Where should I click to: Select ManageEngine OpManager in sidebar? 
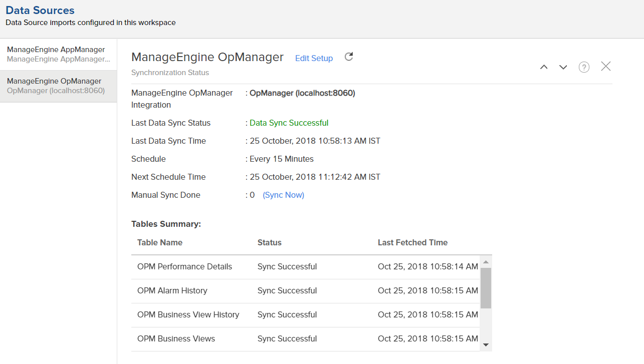point(58,86)
